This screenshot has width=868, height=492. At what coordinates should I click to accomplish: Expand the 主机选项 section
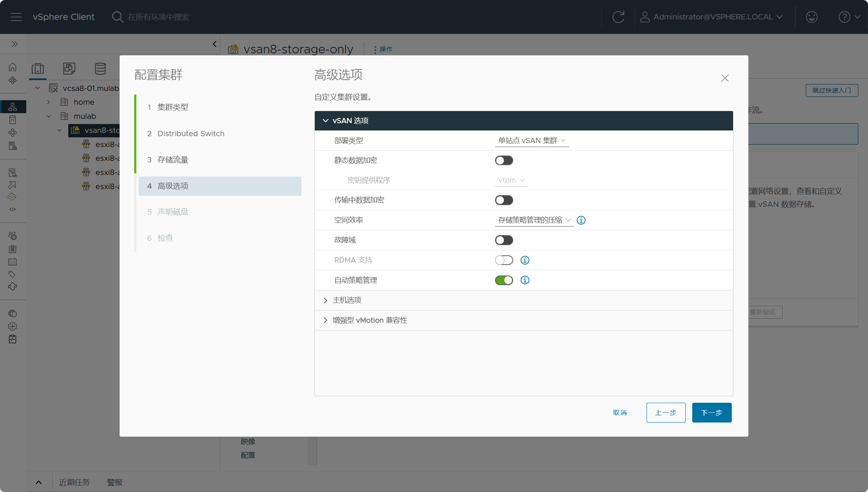pos(524,300)
